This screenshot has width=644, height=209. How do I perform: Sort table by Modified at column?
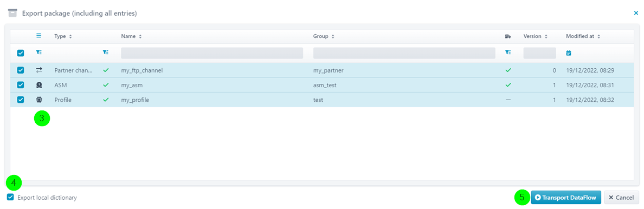[x=583, y=36]
